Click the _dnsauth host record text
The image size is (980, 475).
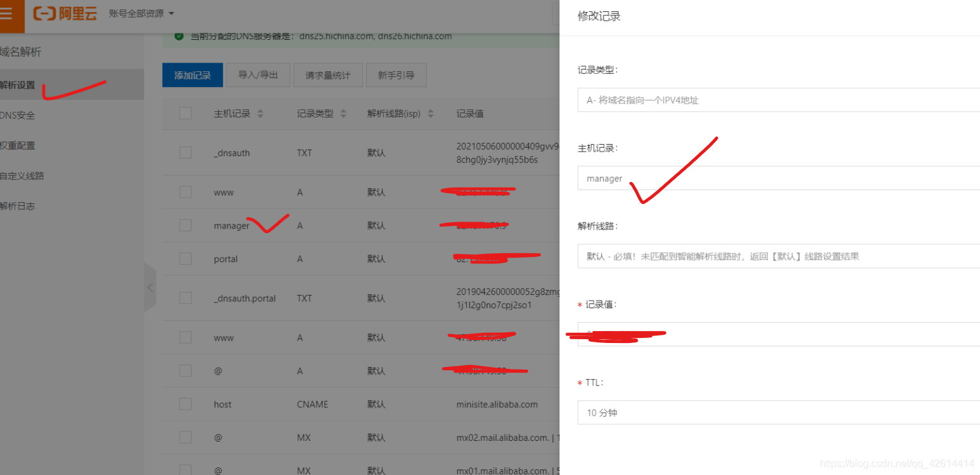(x=231, y=153)
